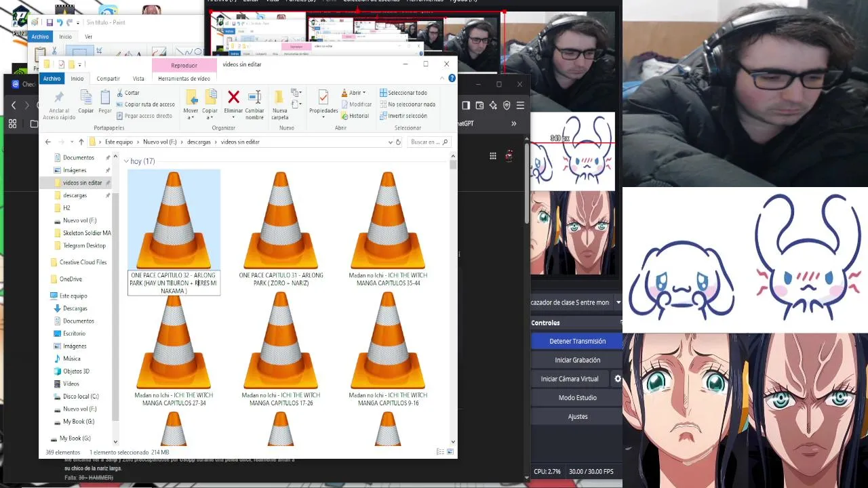This screenshot has height=488, width=868.
Task: Click the Explorer help question mark icon
Action: point(452,78)
